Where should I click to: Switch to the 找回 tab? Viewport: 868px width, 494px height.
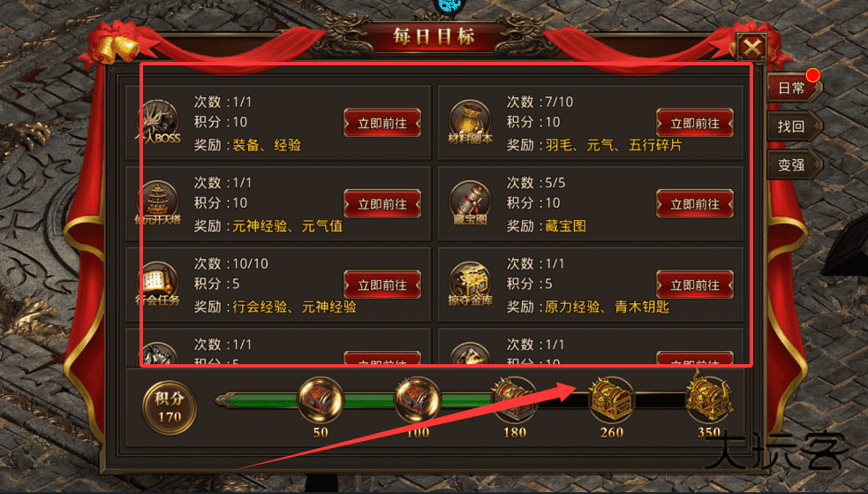pyautogui.click(x=795, y=127)
